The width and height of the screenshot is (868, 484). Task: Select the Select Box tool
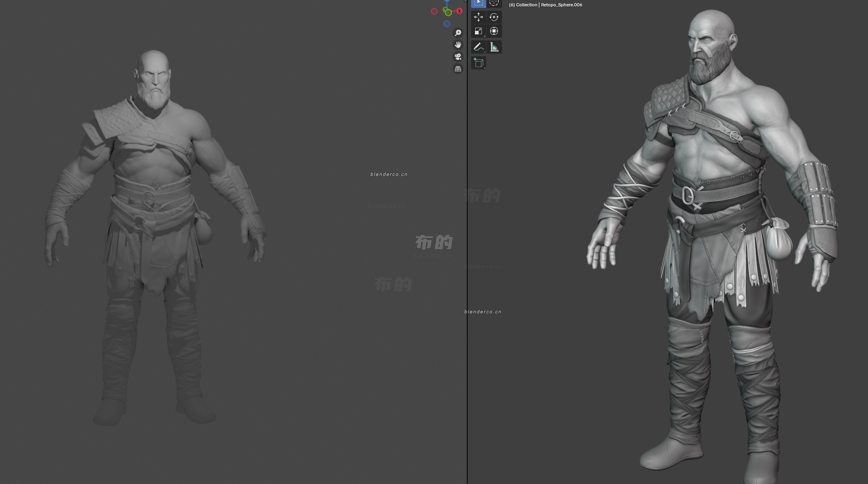coord(478,3)
